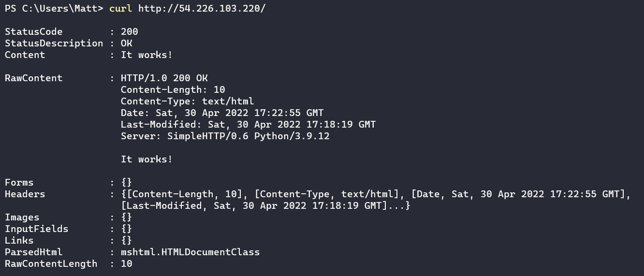Click the RawContentLength value 10

126,264
